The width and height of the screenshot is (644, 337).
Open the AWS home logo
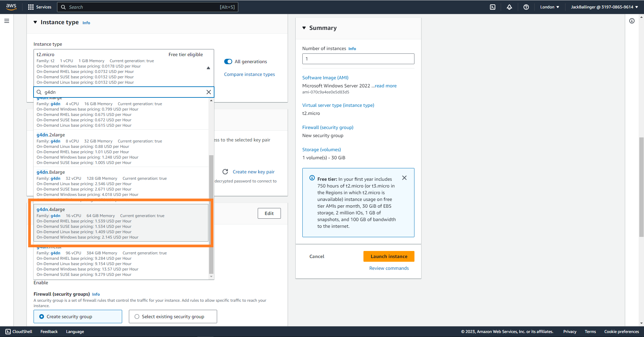click(11, 7)
